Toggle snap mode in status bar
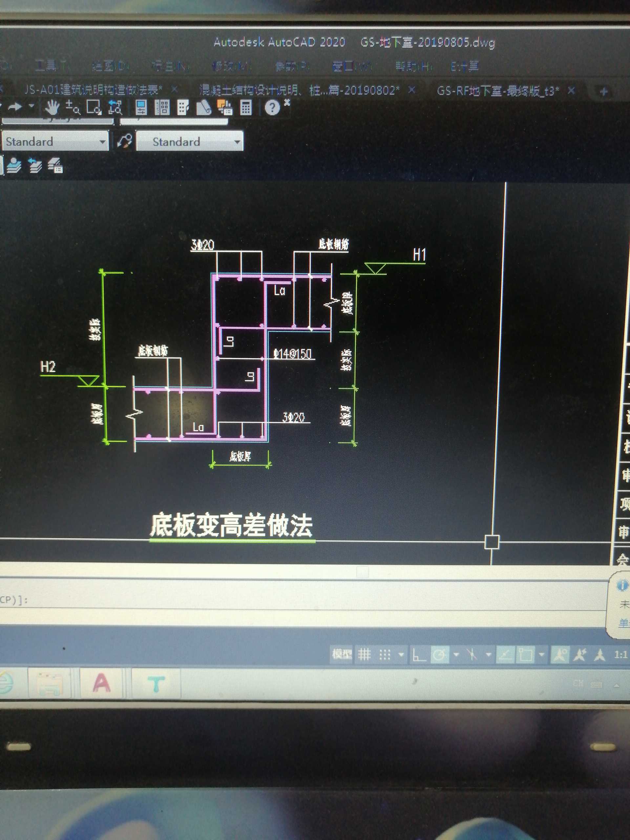 pos(385,654)
